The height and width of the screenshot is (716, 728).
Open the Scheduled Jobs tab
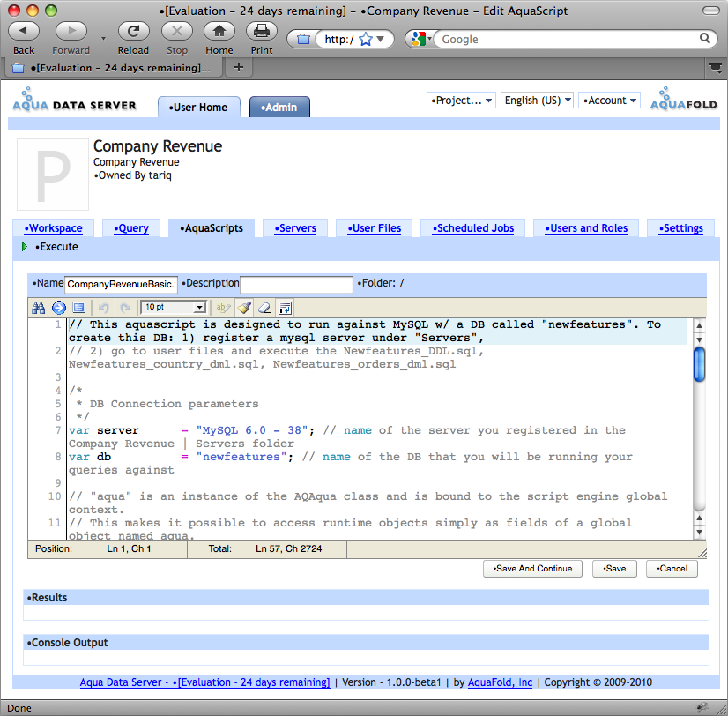tap(473, 228)
